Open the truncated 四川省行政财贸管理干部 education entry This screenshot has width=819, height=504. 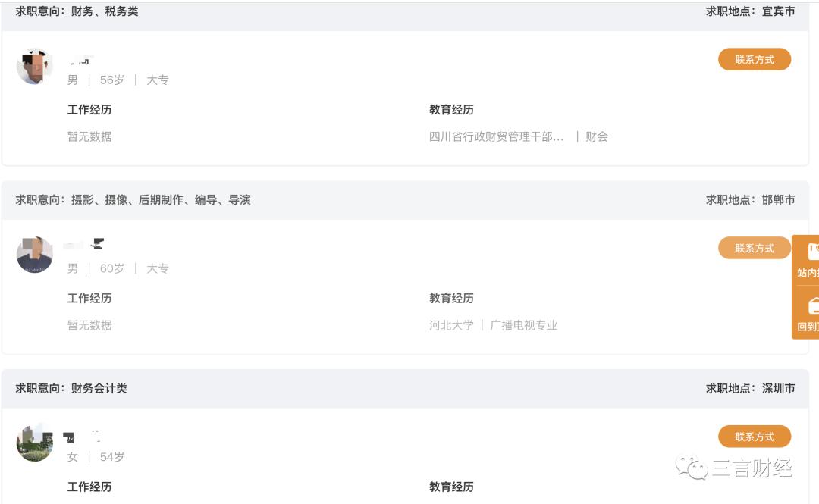click(497, 137)
